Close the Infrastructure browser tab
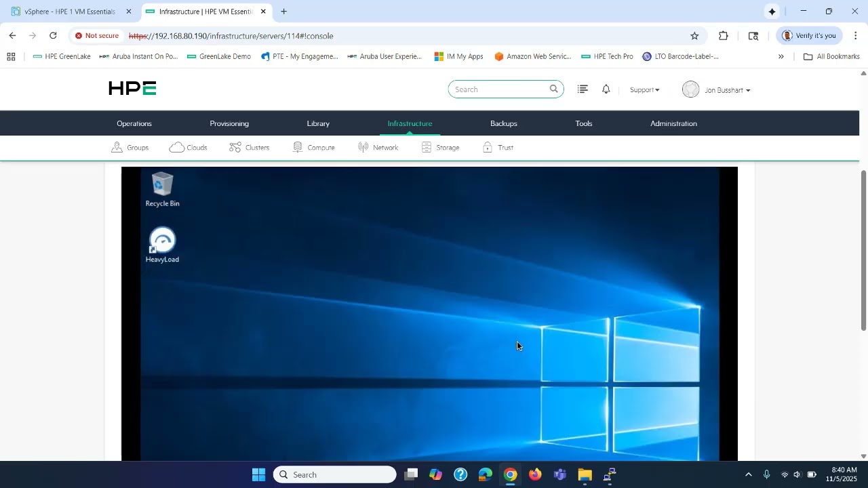Image resolution: width=868 pixels, height=488 pixels. 263,12
